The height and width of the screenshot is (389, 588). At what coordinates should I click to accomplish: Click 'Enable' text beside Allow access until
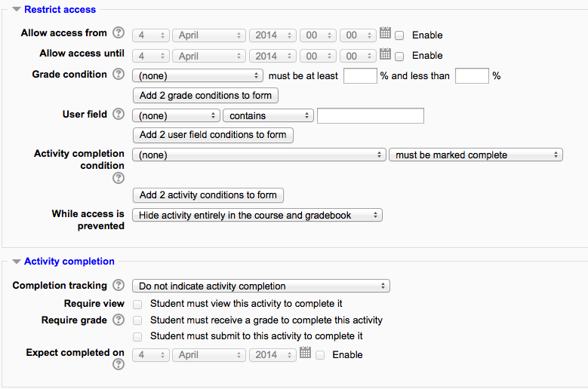click(x=427, y=56)
